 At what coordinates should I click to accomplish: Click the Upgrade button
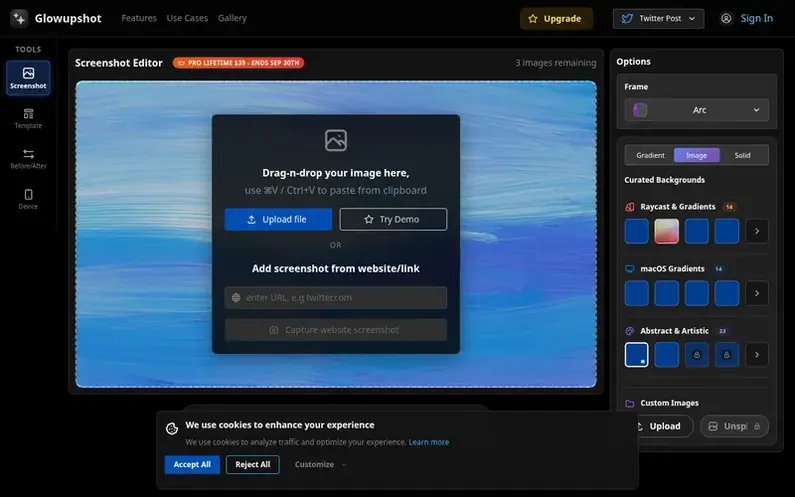[556, 19]
